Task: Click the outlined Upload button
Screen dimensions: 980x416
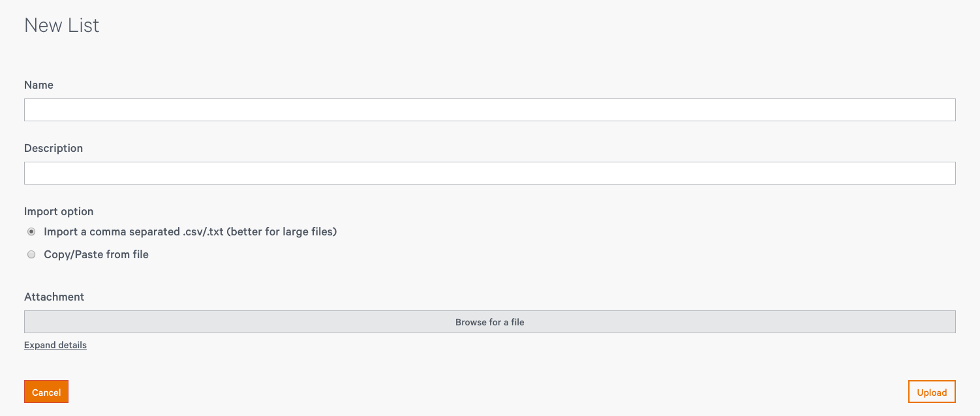Action: coord(932,392)
